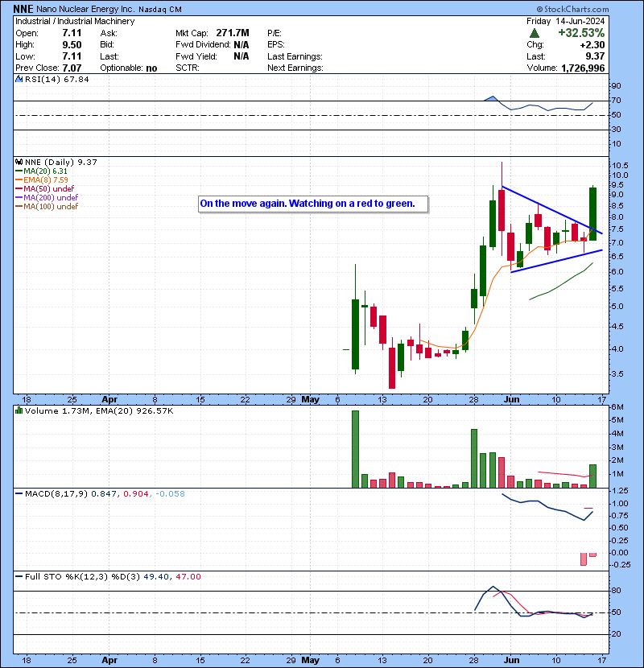The height and width of the screenshot is (668, 644).
Task: Click the Volume 1.73M, EMA(20) 926.57K label
Action: pos(99,411)
